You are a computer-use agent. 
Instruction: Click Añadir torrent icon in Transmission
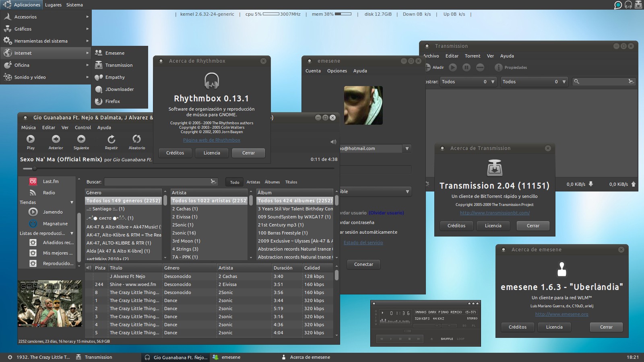(x=428, y=67)
